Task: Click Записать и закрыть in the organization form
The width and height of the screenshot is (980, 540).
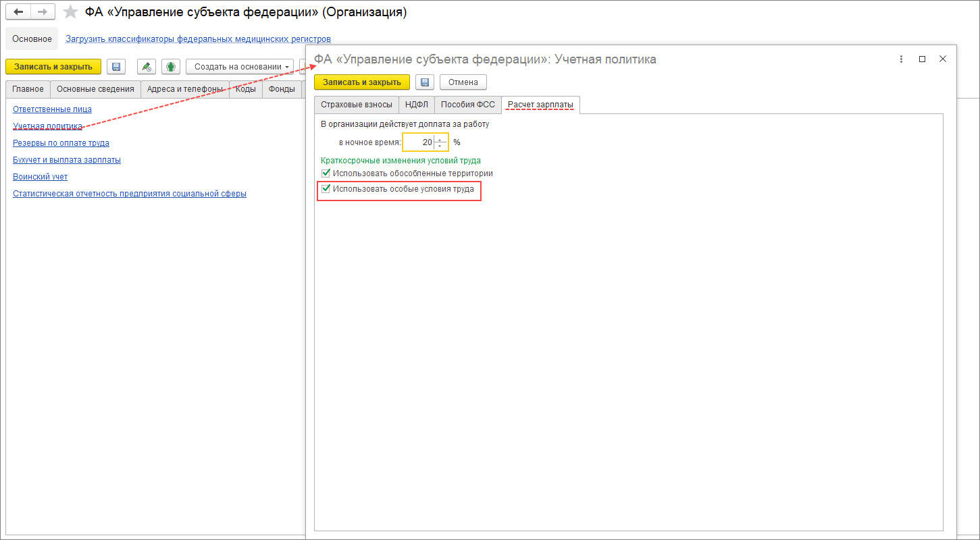Action: point(53,67)
